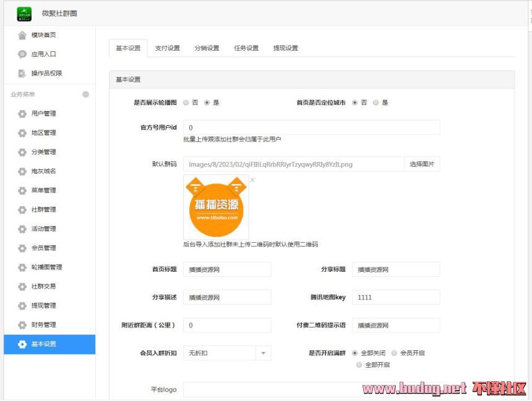Image resolution: width=532 pixels, height=401 pixels.
Task: Click the 选择图片 button
Action: [x=422, y=164]
